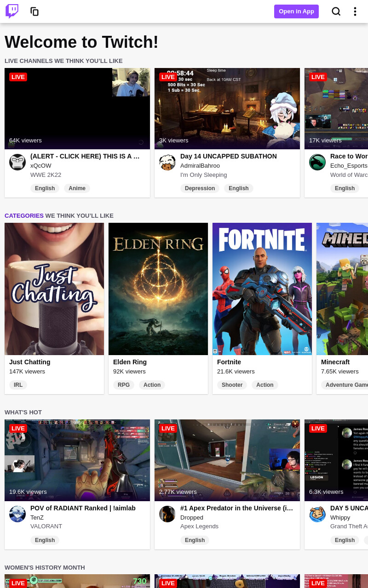
Task: Click the 21.6K viewers text under Fortnite
Action: 236,372
